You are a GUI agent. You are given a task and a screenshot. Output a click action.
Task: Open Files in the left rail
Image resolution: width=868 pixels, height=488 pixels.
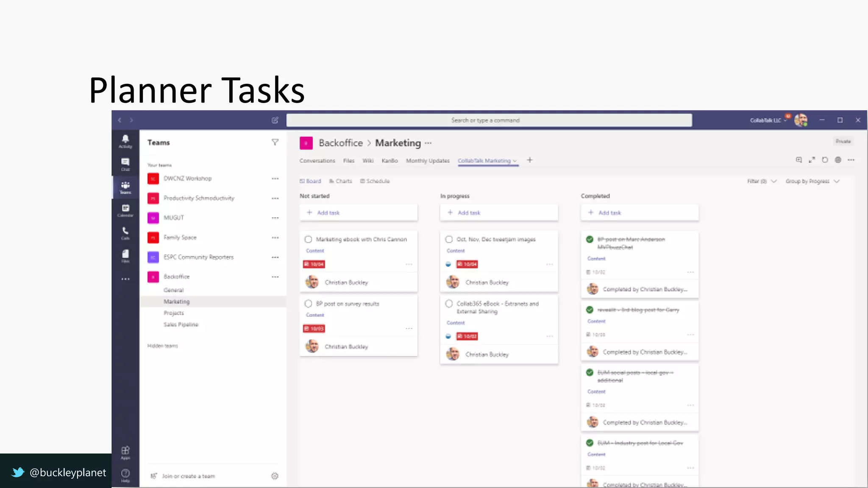click(125, 256)
